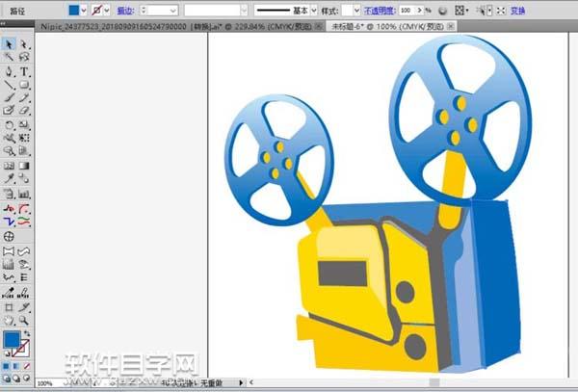This screenshot has width=578, height=392.
Task: Select the Rectangle tool
Action: tap(24, 85)
